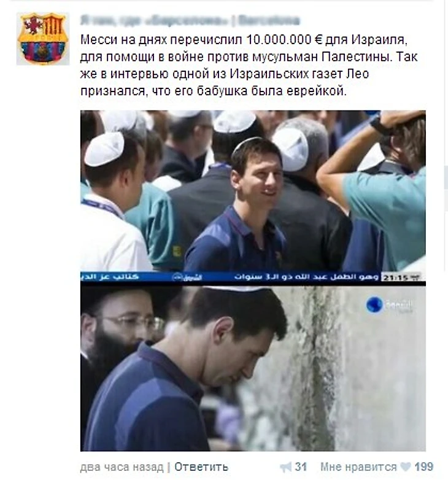Open the bottom photo at the stone wall
448x480 pixels.
coord(253,368)
